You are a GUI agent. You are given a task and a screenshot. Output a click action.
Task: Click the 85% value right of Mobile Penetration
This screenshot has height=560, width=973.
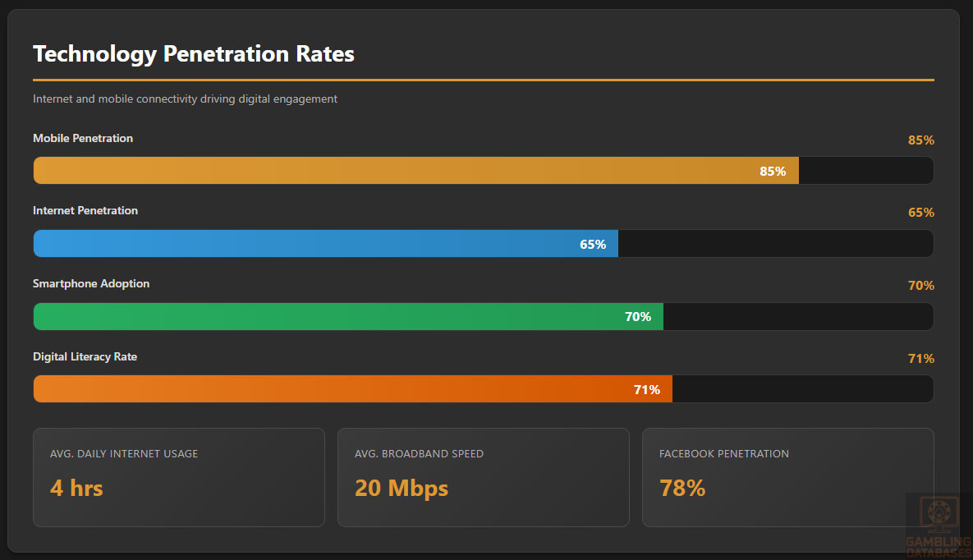coord(920,140)
